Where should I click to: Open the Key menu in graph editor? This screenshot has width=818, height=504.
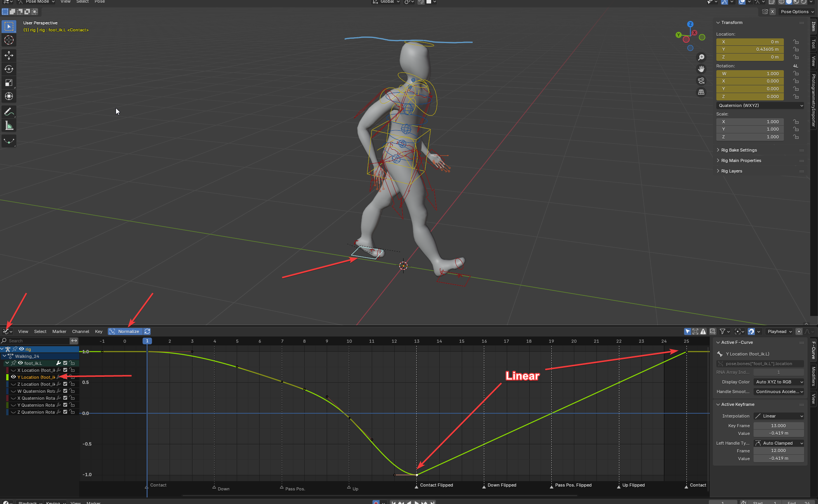coord(99,331)
